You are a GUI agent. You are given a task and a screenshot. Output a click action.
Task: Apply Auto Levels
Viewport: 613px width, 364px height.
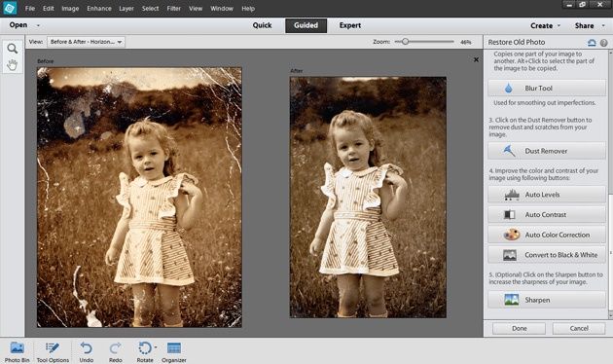(547, 195)
